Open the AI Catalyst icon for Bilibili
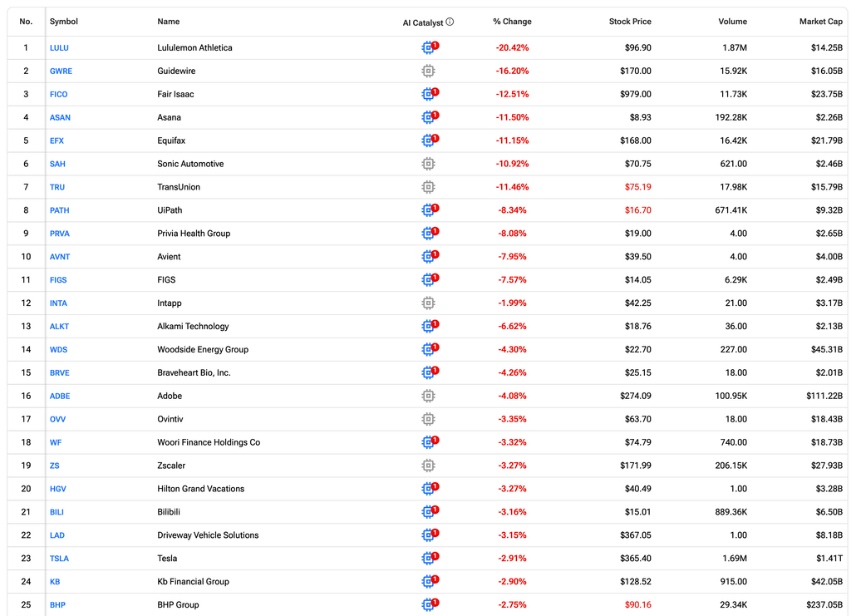Viewport: 851px width, 616px height. click(x=430, y=512)
